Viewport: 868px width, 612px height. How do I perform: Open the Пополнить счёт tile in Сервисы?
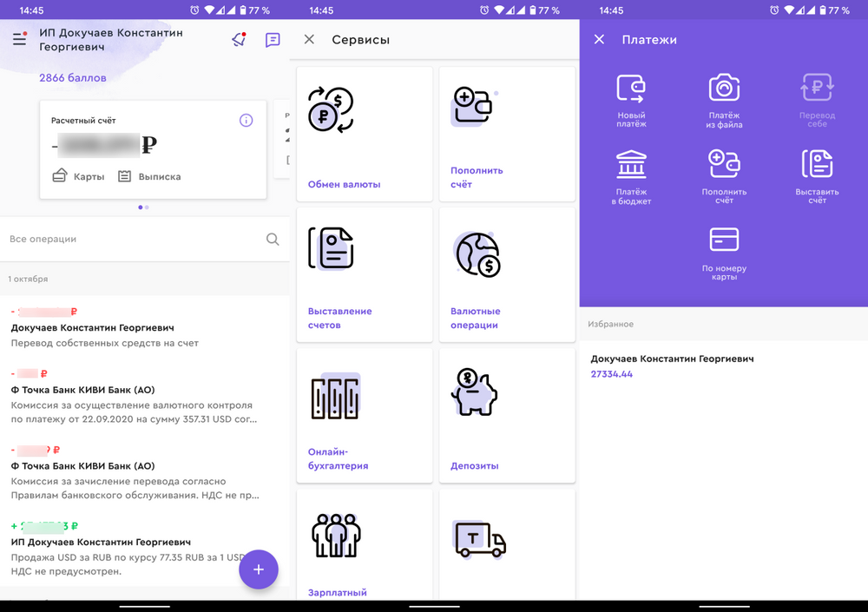tap(507, 134)
